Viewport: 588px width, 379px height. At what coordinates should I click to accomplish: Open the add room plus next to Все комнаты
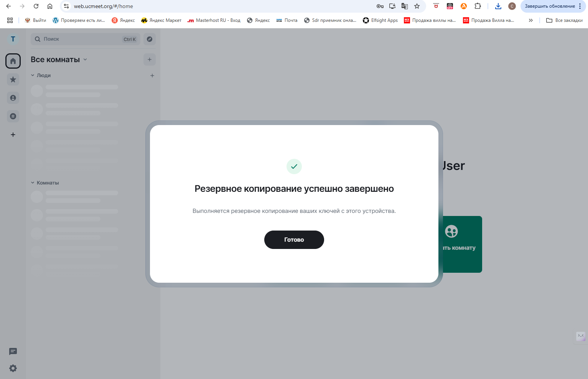pos(150,59)
